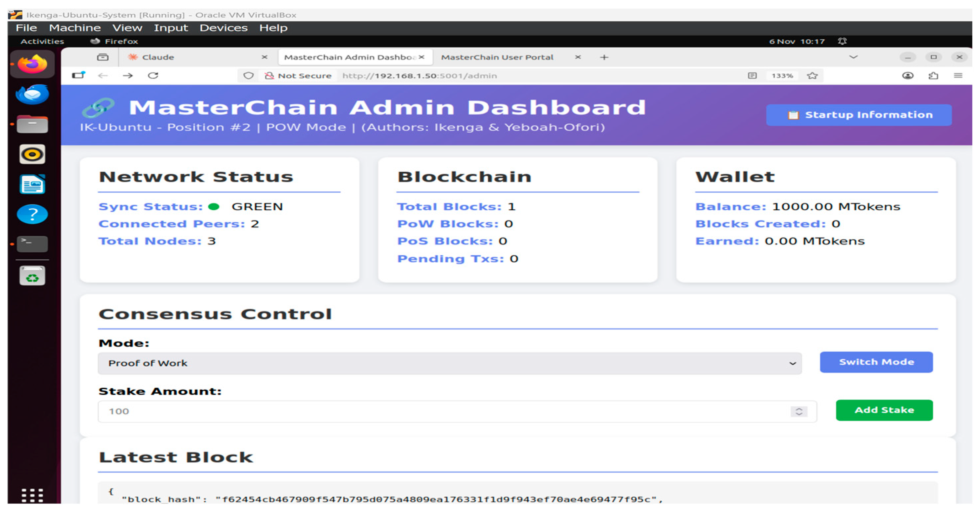Click the Earned: 0.00 MTokens line
The image size is (980, 515).
click(780, 241)
